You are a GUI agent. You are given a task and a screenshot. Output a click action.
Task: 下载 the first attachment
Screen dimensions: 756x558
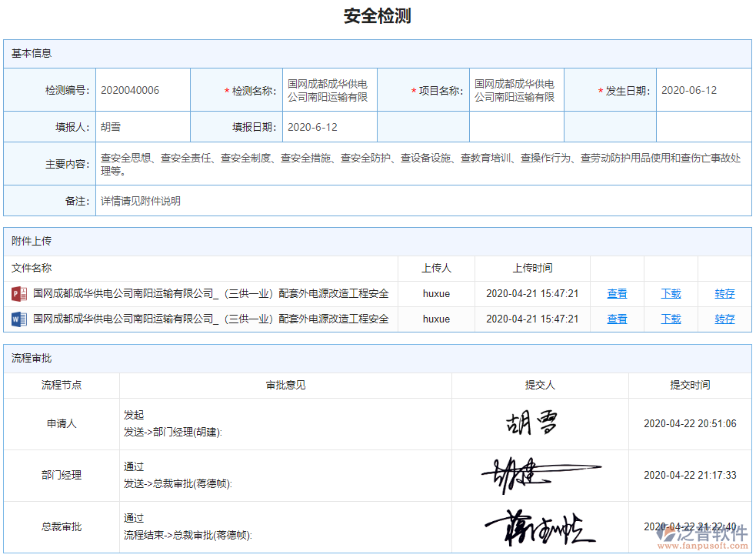pyautogui.click(x=669, y=293)
